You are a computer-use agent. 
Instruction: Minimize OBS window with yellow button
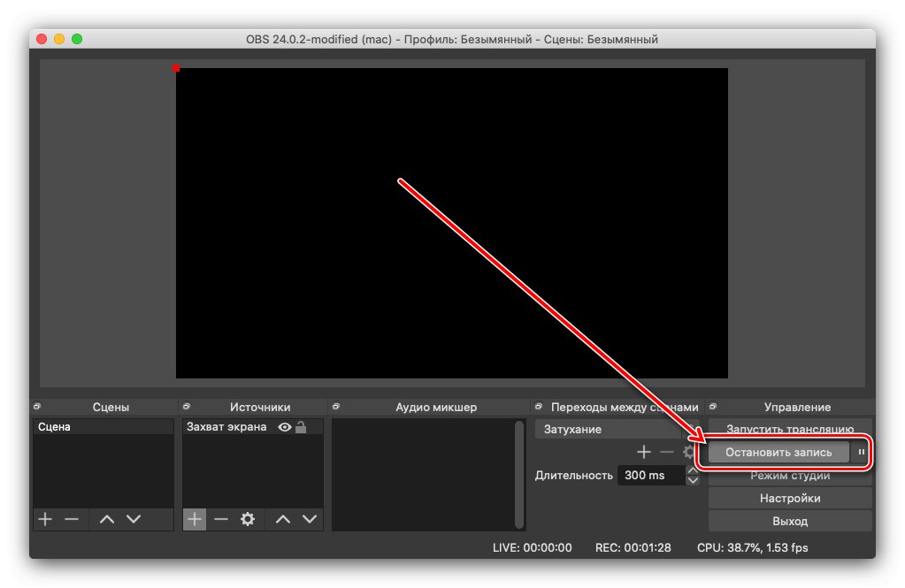59,39
